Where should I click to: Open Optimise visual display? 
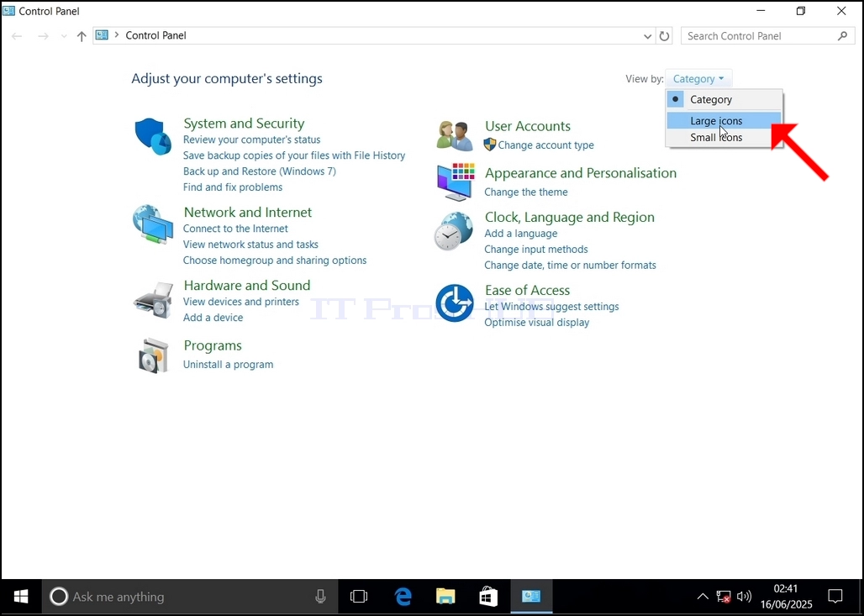click(536, 323)
